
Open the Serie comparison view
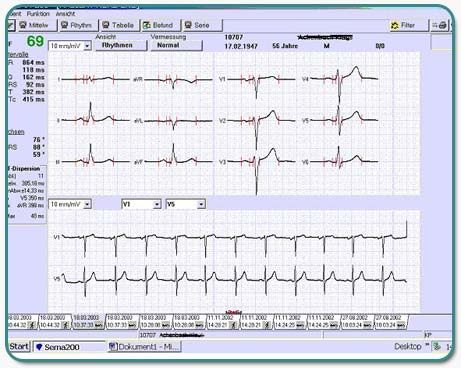(x=203, y=25)
